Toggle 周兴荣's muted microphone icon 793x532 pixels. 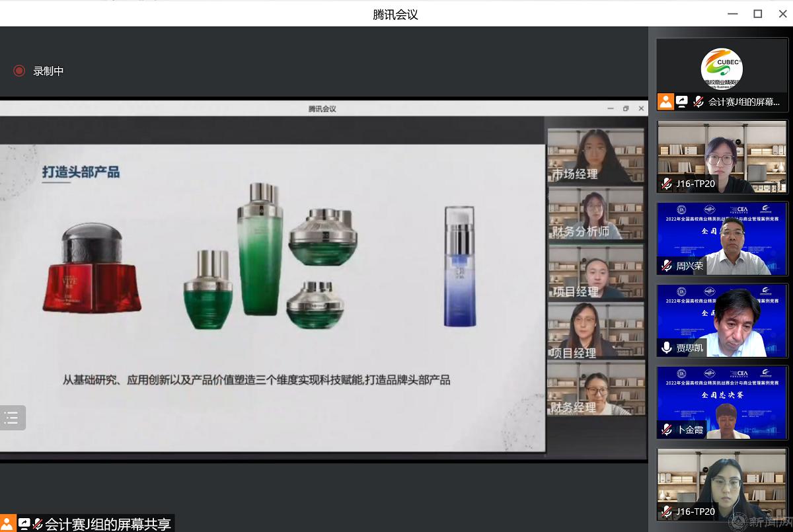pos(667,266)
